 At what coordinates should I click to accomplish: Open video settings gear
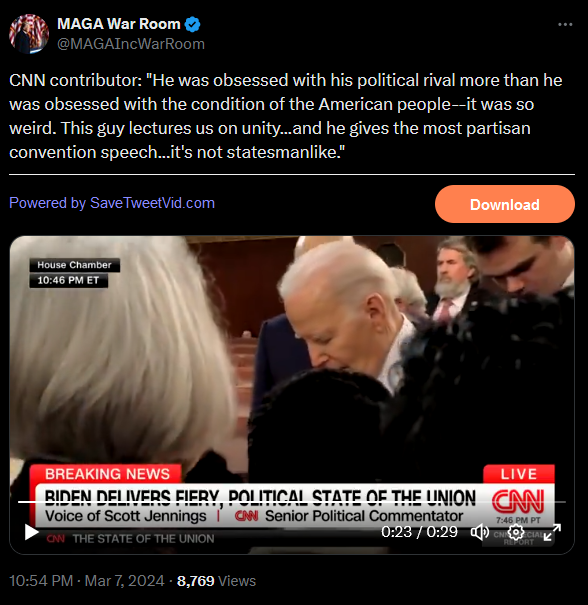click(x=516, y=532)
